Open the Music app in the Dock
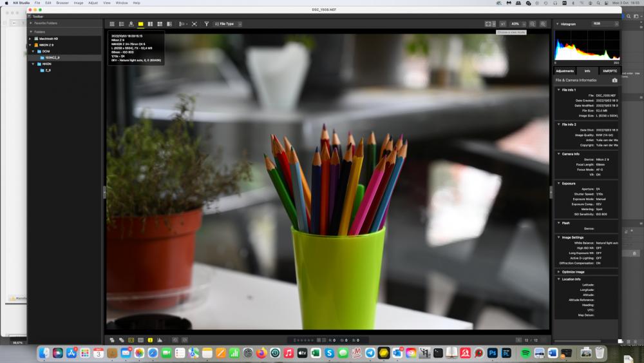The height and width of the screenshot is (363, 644). click(289, 353)
